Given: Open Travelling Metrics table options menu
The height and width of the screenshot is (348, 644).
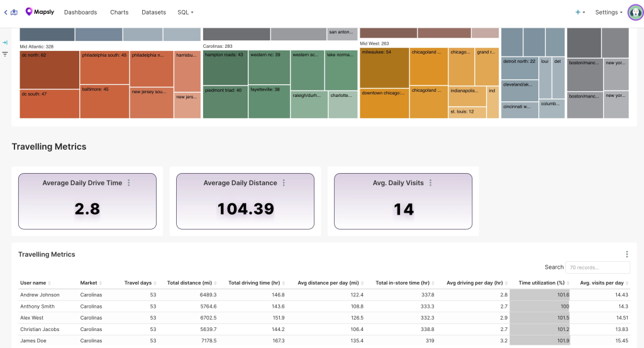Looking at the screenshot, I should [626, 254].
